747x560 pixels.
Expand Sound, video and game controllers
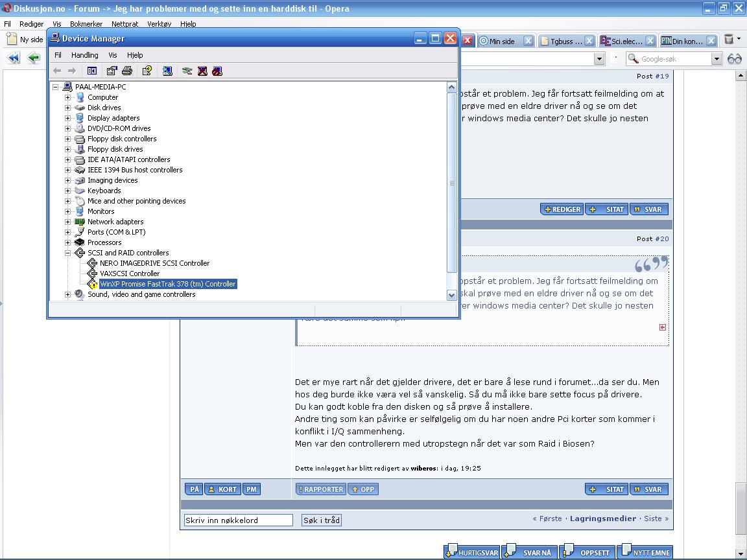[67, 294]
